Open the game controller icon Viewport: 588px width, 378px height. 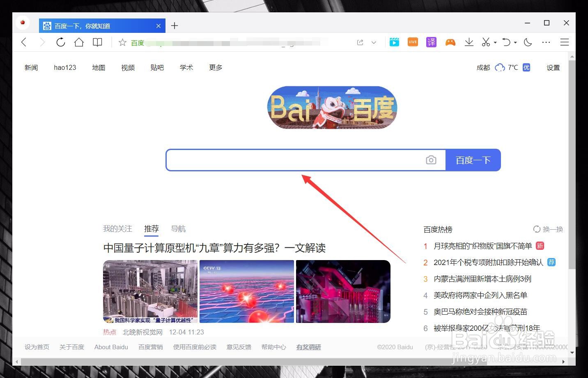450,42
